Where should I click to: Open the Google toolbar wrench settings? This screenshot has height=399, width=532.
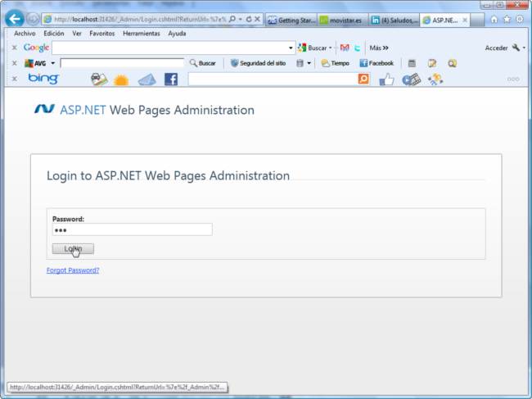coord(516,48)
